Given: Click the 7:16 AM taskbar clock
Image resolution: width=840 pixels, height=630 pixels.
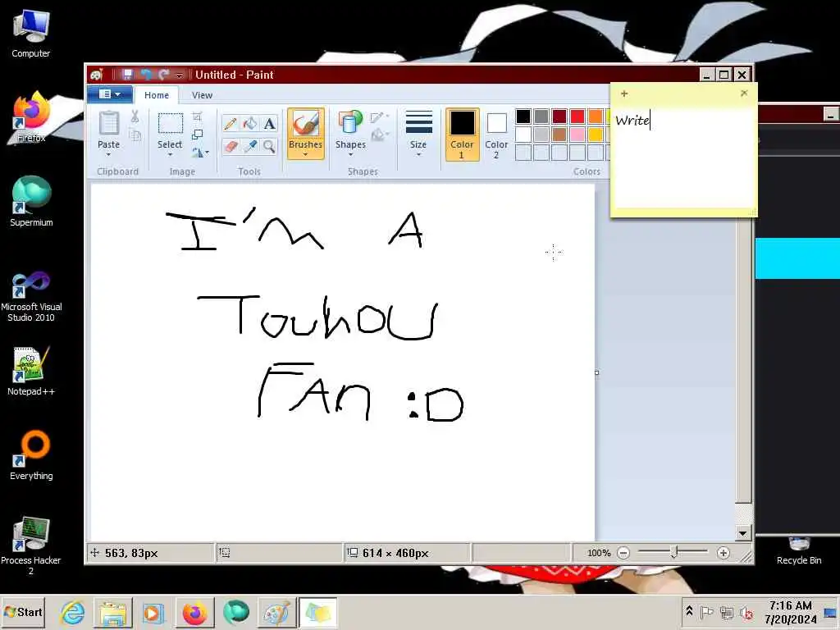Looking at the screenshot, I should [x=791, y=605].
